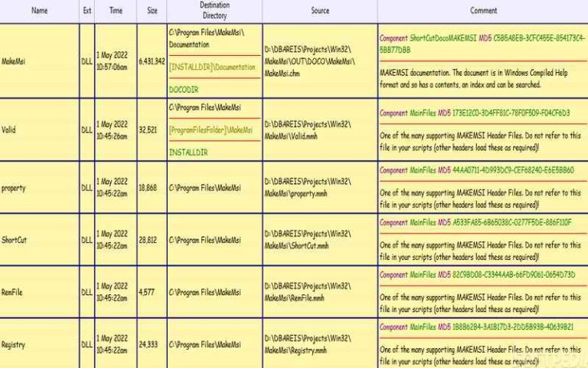Click the MD5 44AA0711 component line

477,170
